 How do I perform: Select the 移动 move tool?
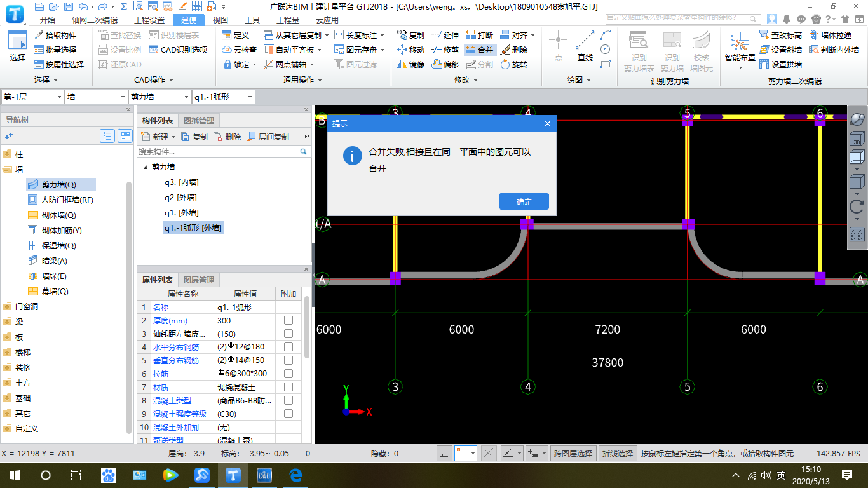(410, 50)
